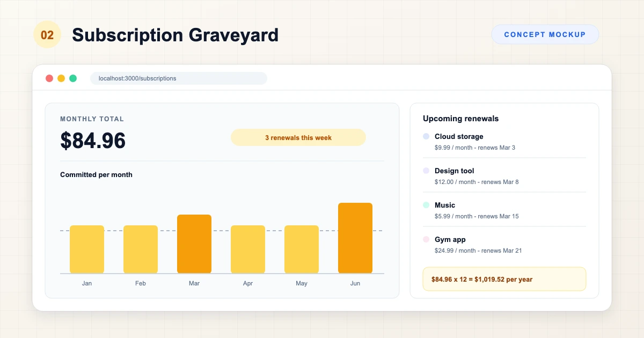The width and height of the screenshot is (644, 338).
Task: Select the orange Mar bar in chart
Action: (x=194, y=244)
